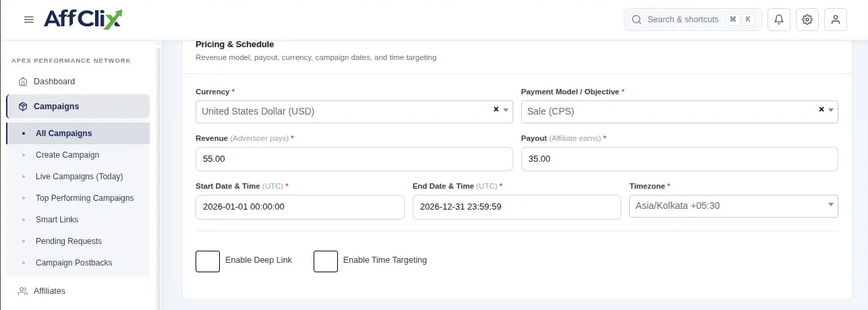Click the End Date & Time (UTC) label

point(457,186)
